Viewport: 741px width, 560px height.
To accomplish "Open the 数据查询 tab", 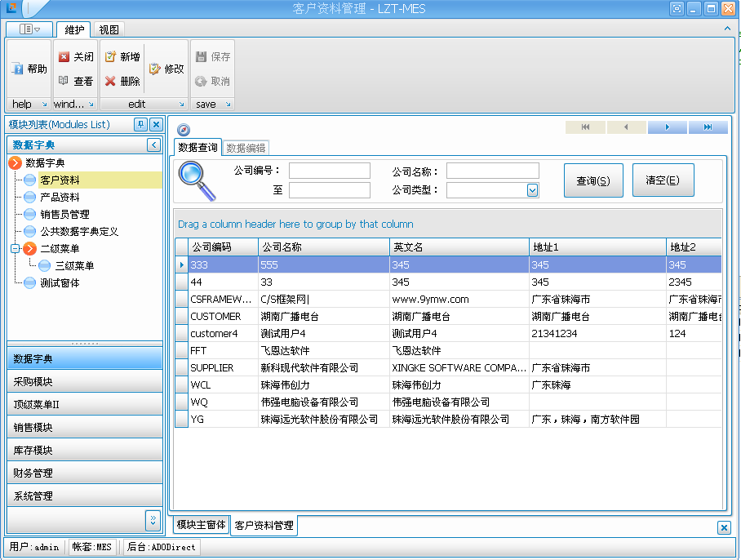I will (x=197, y=148).
